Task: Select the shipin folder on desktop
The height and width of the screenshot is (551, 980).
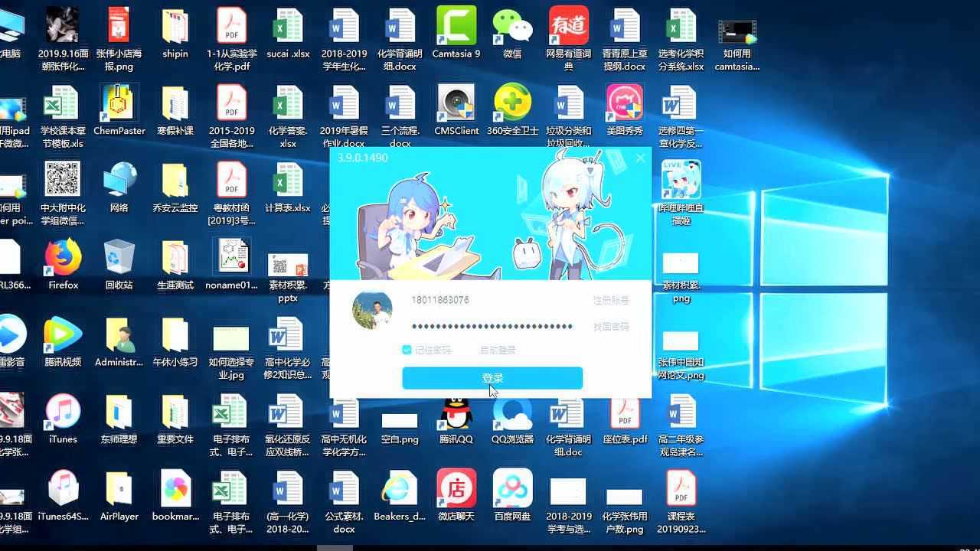Action: 175,33
